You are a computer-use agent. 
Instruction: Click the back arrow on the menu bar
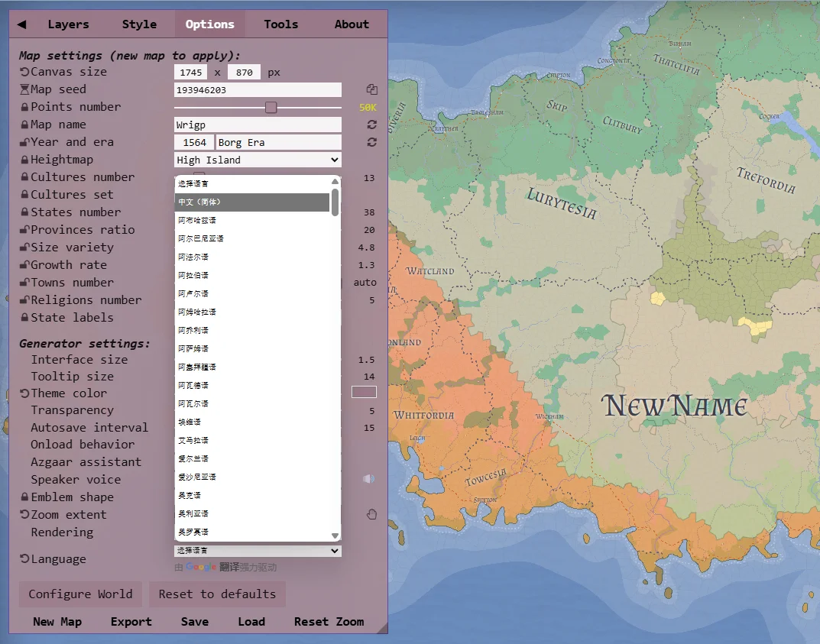point(21,24)
